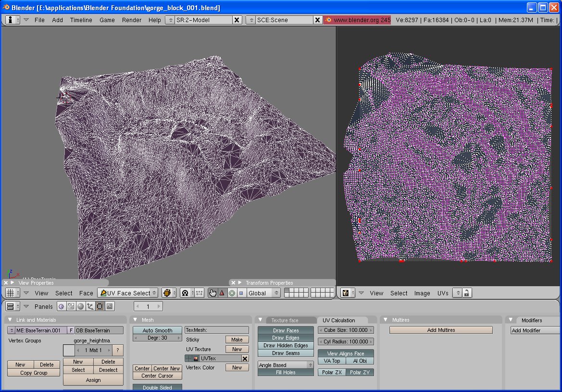This screenshot has height=392, width=562.
Task: Expand the Angle Based unwrap method dropdown
Action: 286,365
